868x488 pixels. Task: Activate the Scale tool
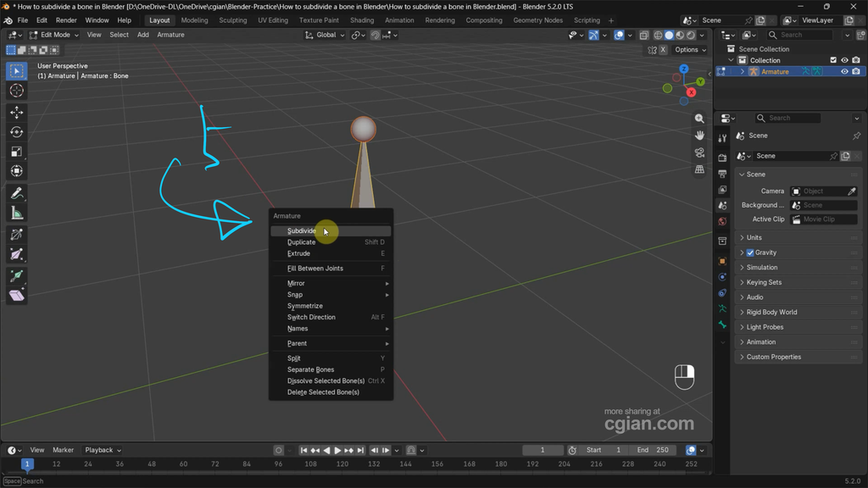pyautogui.click(x=17, y=152)
